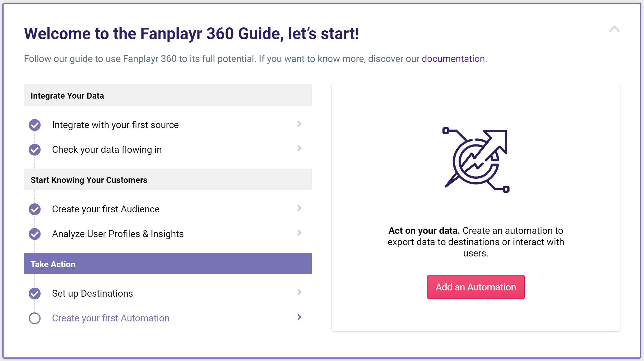The width and height of the screenshot is (644, 361).
Task: Click the empty circle for Create your first Automation
Action: tap(35, 318)
